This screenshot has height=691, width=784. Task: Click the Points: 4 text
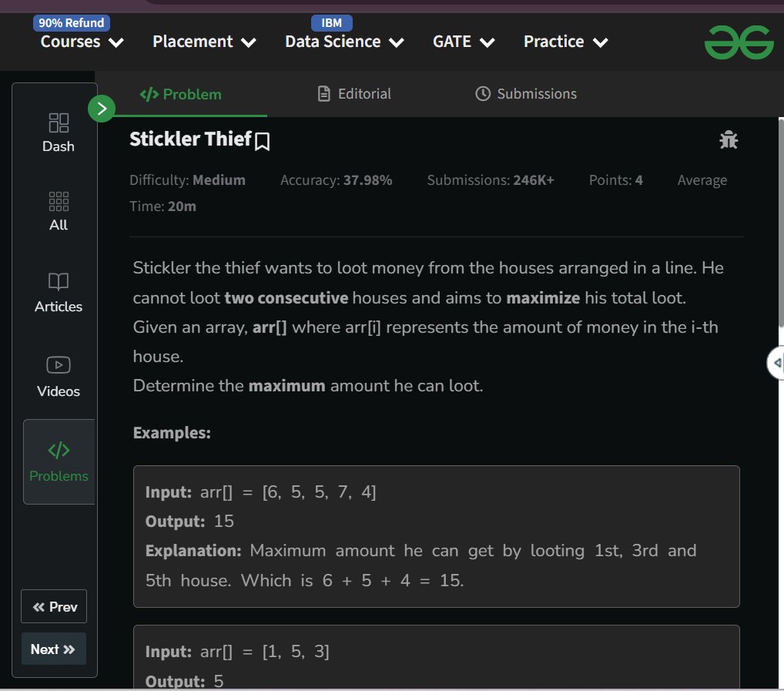(615, 180)
